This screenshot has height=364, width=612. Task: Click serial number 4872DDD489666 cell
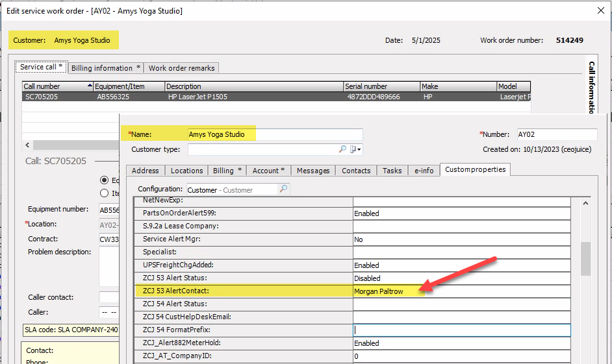pyautogui.click(x=374, y=97)
